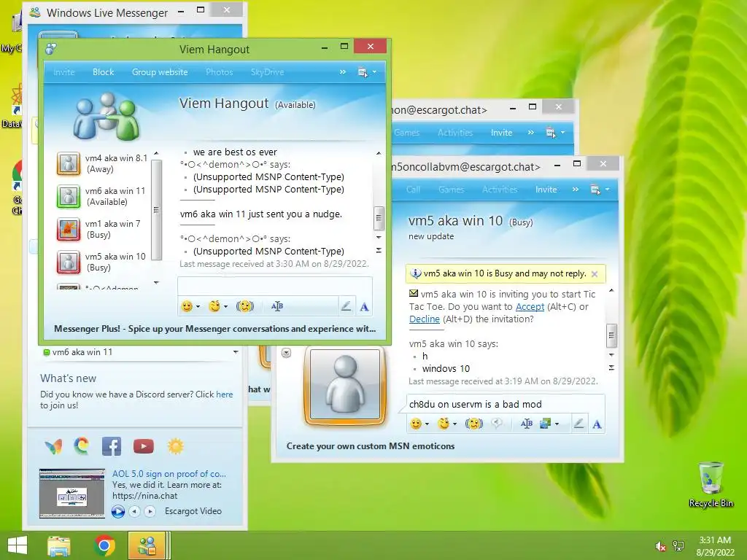Change text font (A) in Viem Hangout
This screenshot has height=560, width=747.
tap(365, 307)
